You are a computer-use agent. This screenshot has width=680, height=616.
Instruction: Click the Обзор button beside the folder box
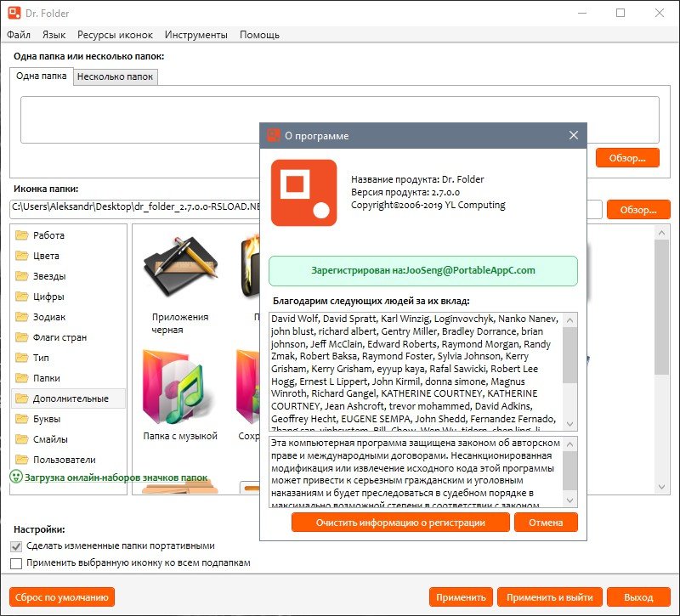[x=627, y=158]
